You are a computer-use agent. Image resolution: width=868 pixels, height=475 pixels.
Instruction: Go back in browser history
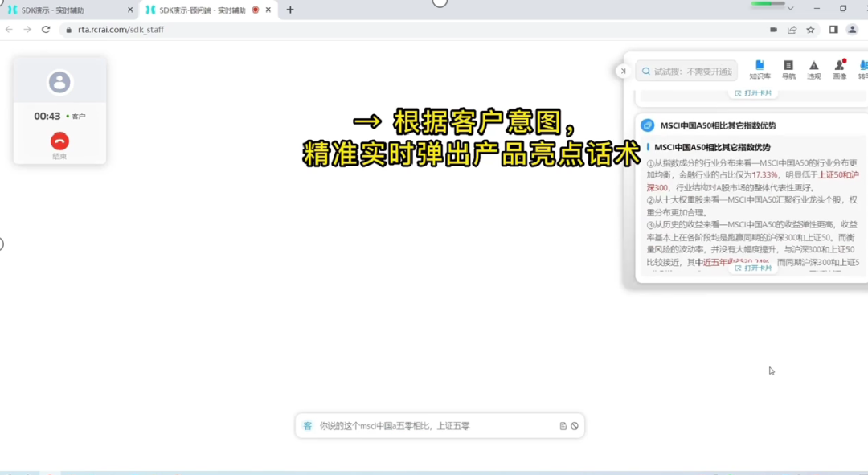coord(9,30)
